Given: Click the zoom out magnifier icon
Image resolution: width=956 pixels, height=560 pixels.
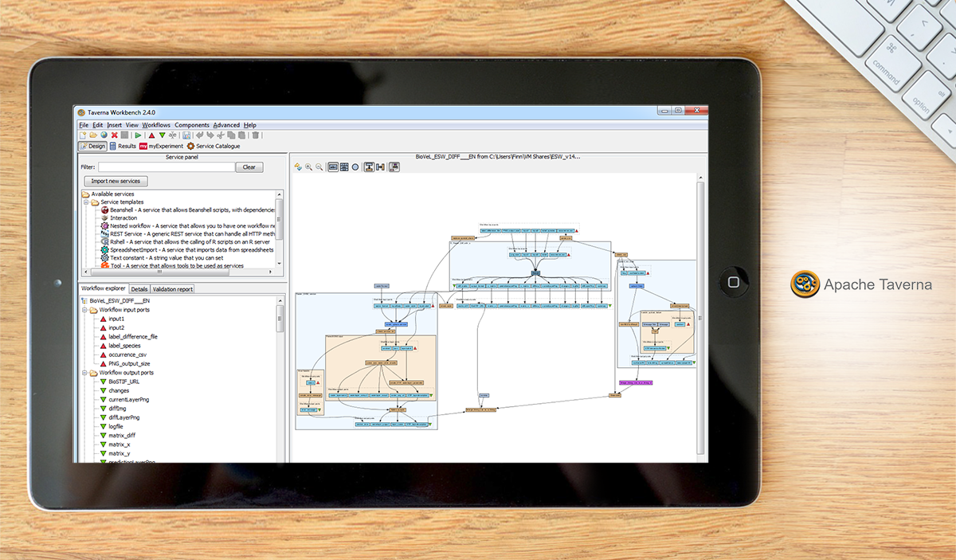Looking at the screenshot, I should [319, 166].
